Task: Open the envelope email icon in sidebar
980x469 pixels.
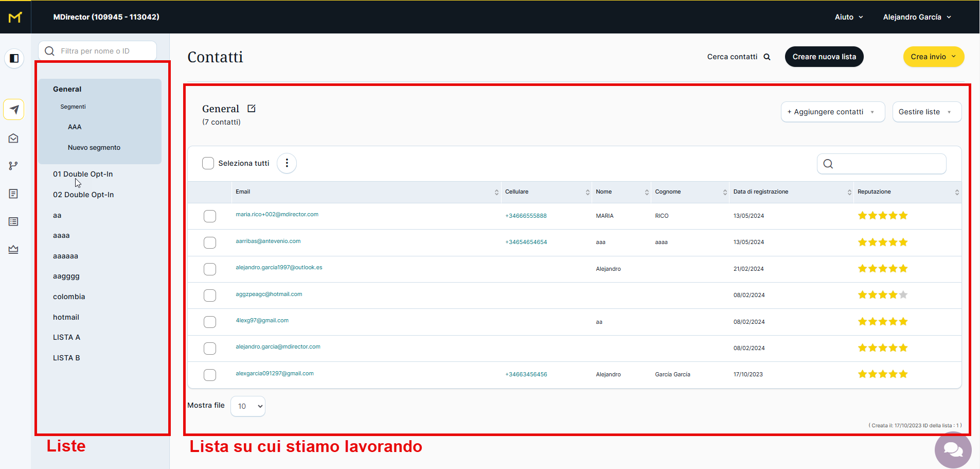Action: coord(13,138)
